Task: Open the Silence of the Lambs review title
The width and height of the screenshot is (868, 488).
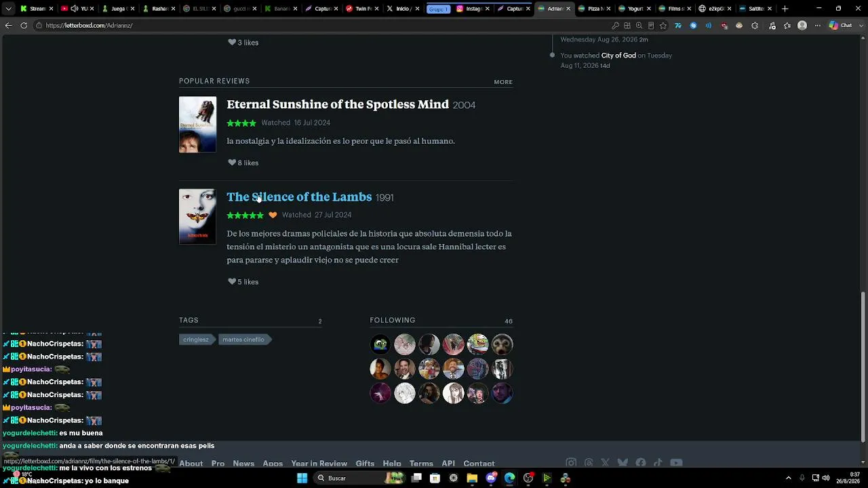Action: click(299, 197)
